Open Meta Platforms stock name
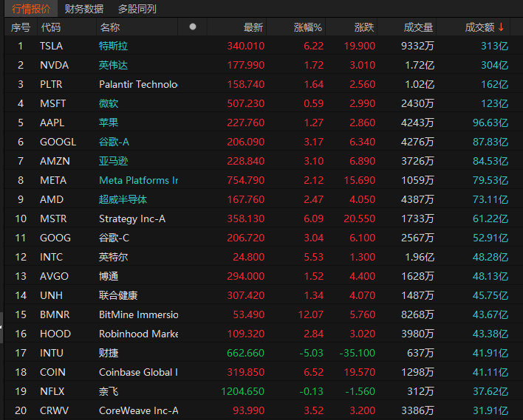This screenshot has width=523, height=420. click(138, 180)
